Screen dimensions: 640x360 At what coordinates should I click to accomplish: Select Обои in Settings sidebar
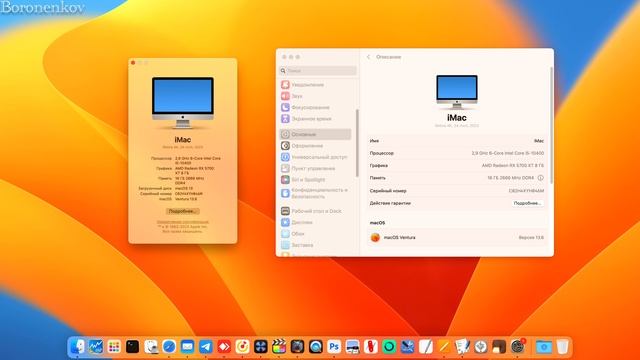coord(315,234)
